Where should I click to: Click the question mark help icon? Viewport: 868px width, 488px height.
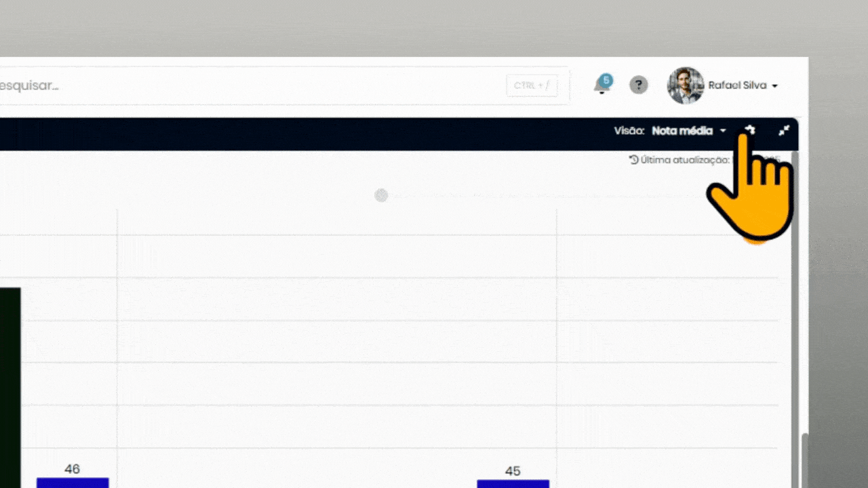click(x=638, y=85)
